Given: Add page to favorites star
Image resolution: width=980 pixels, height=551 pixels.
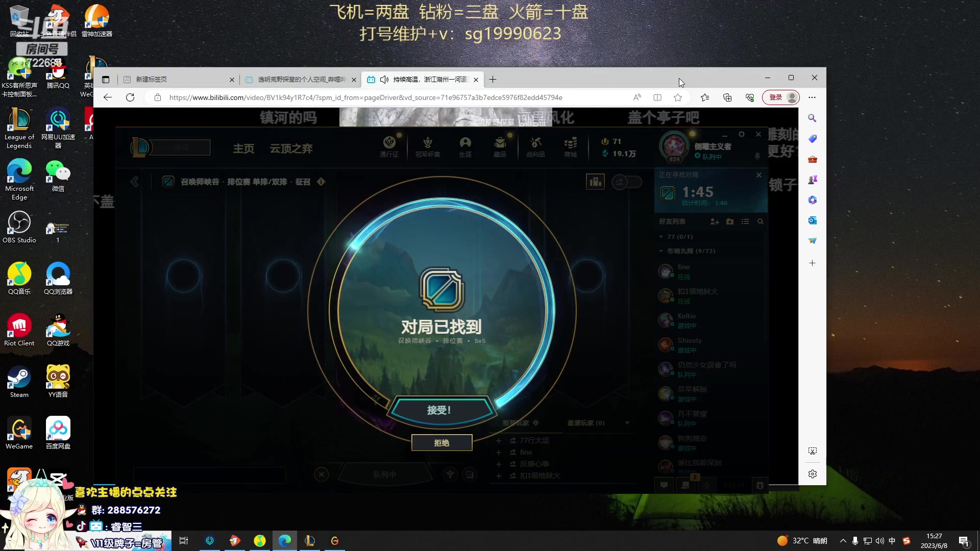Looking at the screenshot, I should tap(678, 97).
